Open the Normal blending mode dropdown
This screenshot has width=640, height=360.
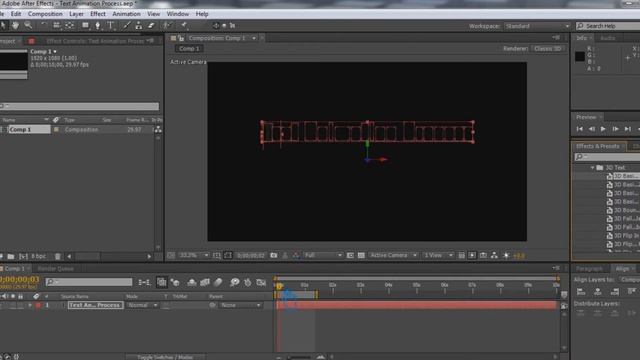click(142, 305)
